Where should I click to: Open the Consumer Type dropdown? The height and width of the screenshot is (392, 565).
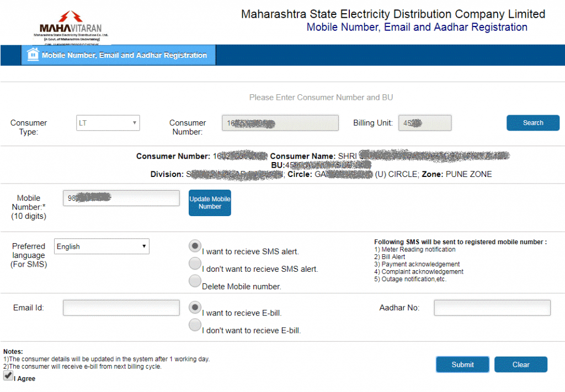108,123
